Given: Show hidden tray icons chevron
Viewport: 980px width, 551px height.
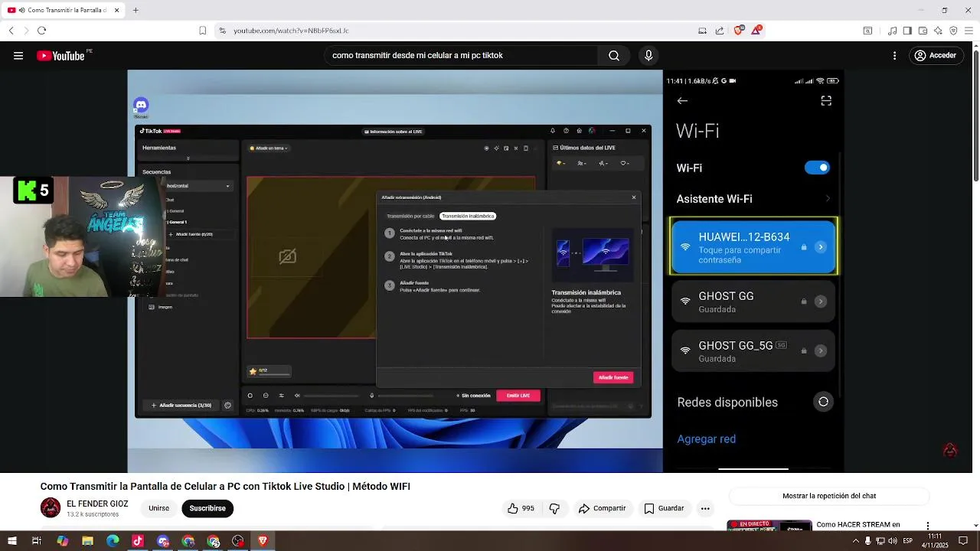Looking at the screenshot, I should point(856,541).
